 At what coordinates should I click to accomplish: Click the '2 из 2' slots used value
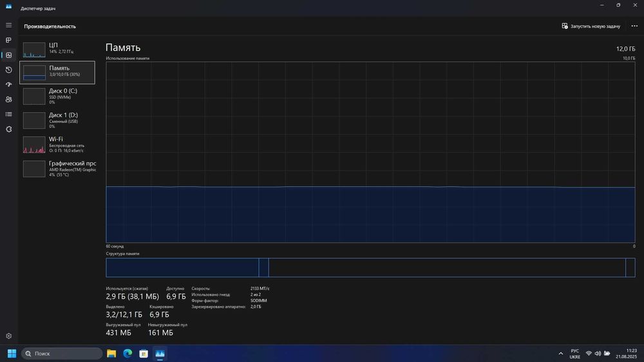[256, 294]
